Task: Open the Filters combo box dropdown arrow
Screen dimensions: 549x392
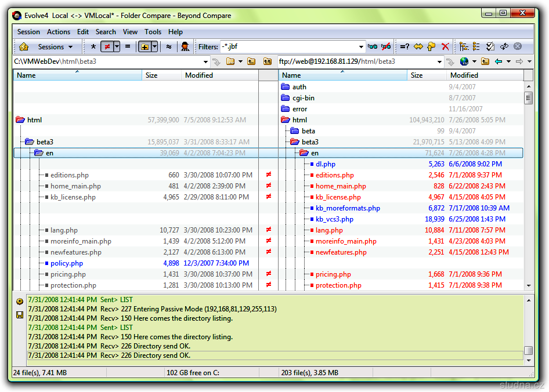Action: (361, 47)
